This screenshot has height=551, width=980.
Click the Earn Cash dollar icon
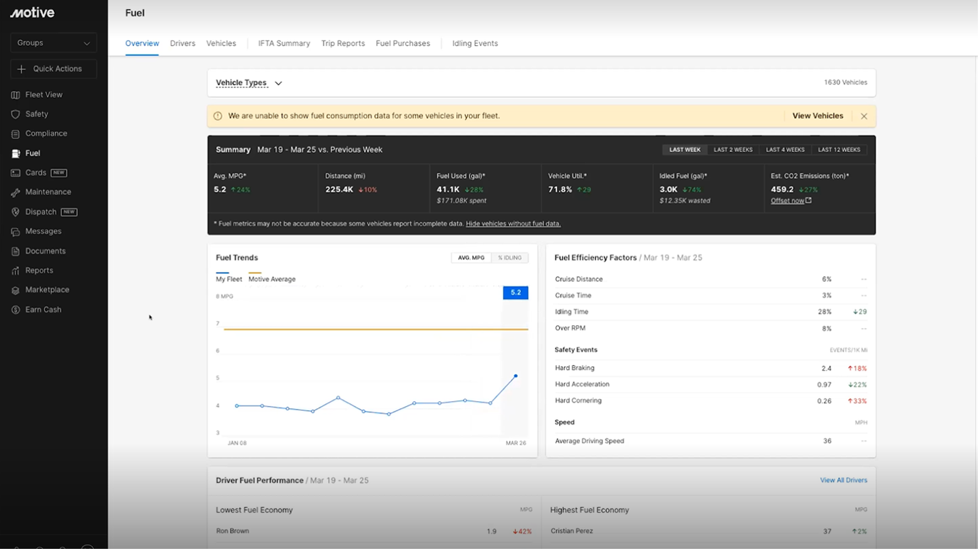(16, 310)
